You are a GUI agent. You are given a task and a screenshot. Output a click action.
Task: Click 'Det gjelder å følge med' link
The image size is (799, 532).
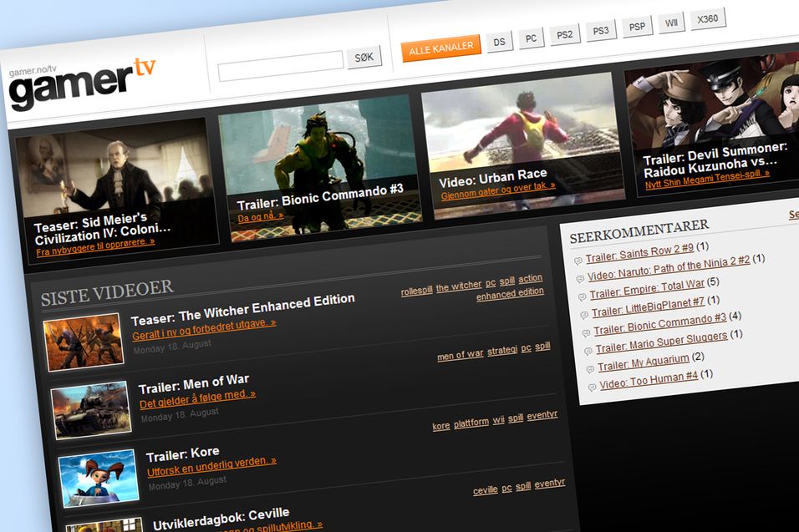pos(198,398)
